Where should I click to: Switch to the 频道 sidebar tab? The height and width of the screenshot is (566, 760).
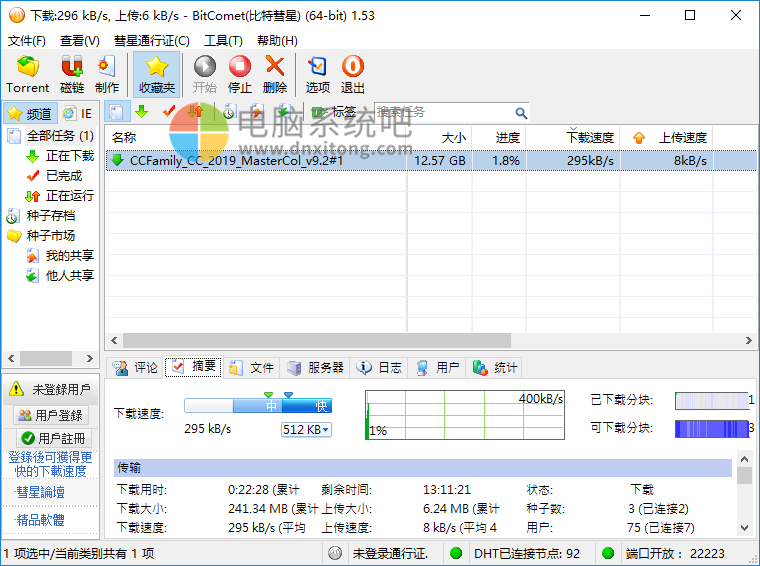tap(31, 113)
